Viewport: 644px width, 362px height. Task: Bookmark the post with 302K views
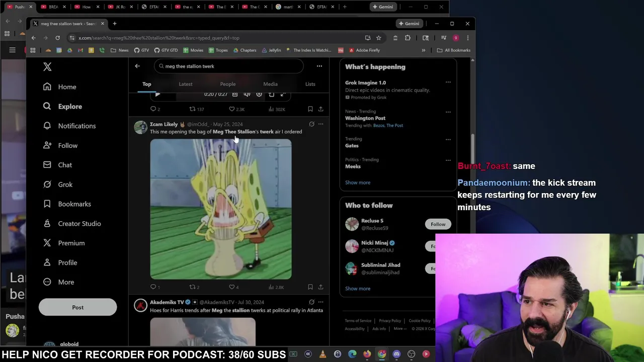click(x=310, y=109)
